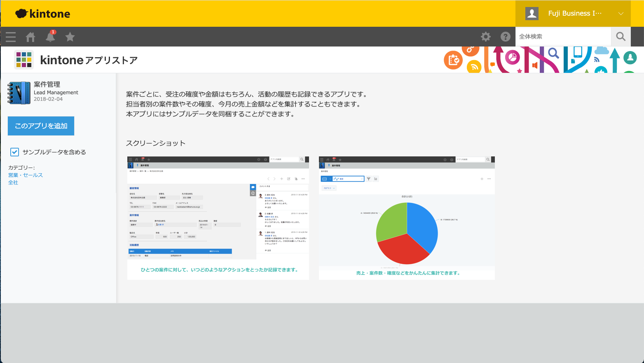Click the 案件管理 app name text

click(x=47, y=84)
